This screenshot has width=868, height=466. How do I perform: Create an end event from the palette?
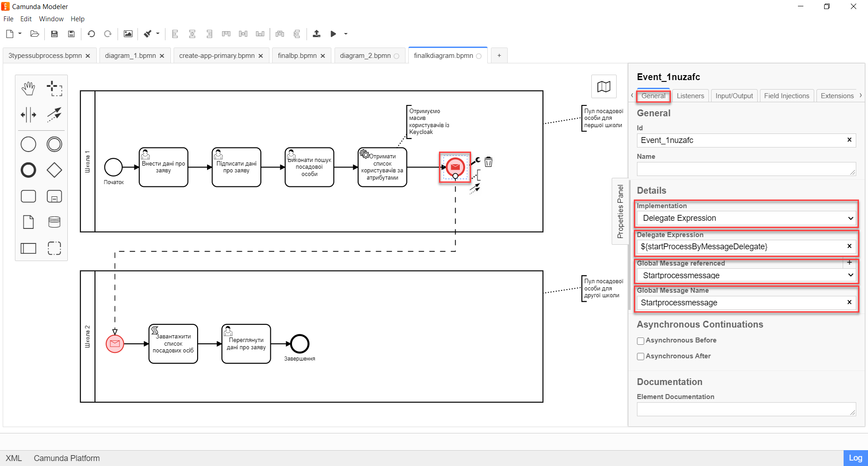28,170
